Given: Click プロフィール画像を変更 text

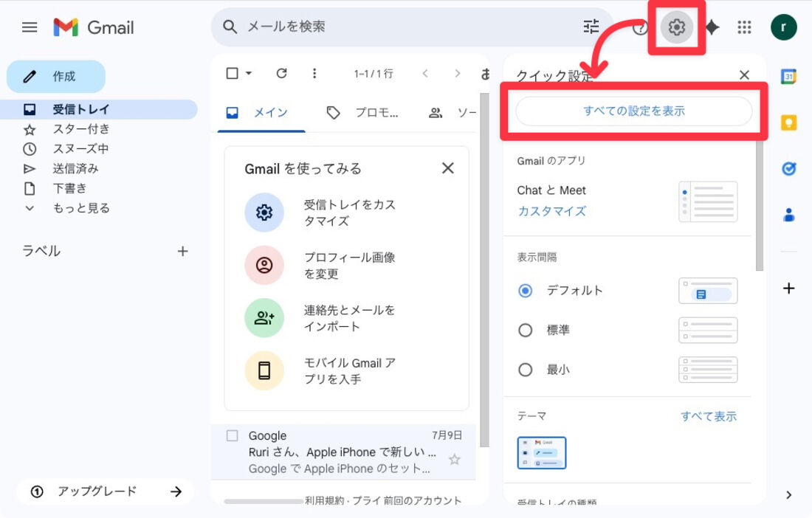Looking at the screenshot, I should (x=350, y=266).
